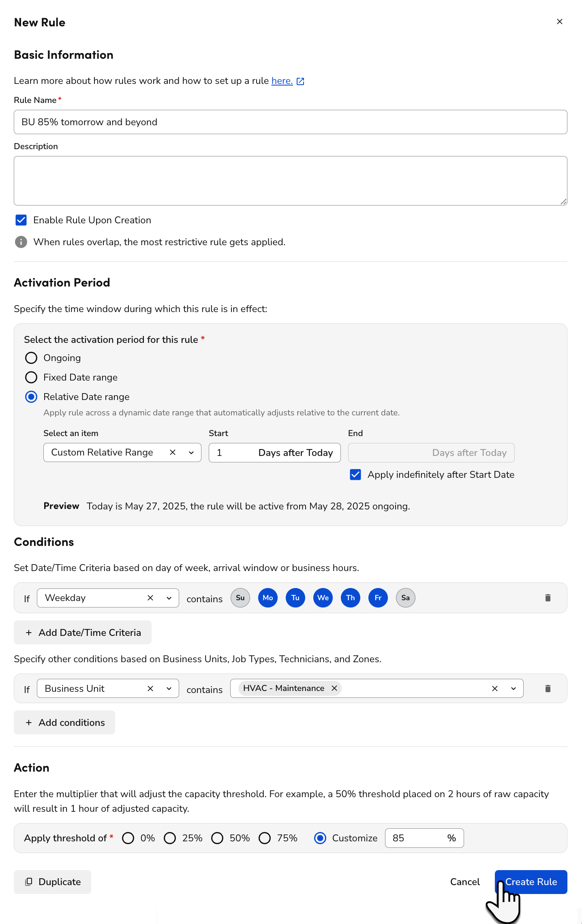The width and height of the screenshot is (582, 924).
Task: Uncheck Enable Rule Upon Creation
Action: pyautogui.click(x=21, y=220)
